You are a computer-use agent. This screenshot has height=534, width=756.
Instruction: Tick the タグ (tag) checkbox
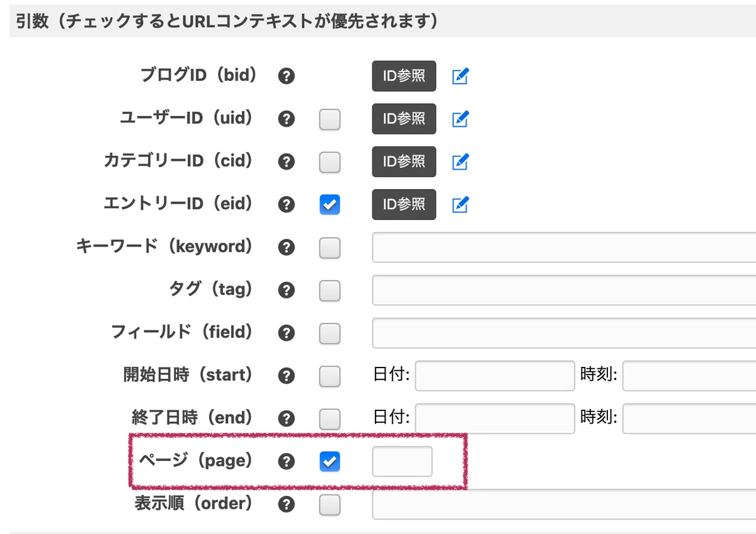coord(329,291)
